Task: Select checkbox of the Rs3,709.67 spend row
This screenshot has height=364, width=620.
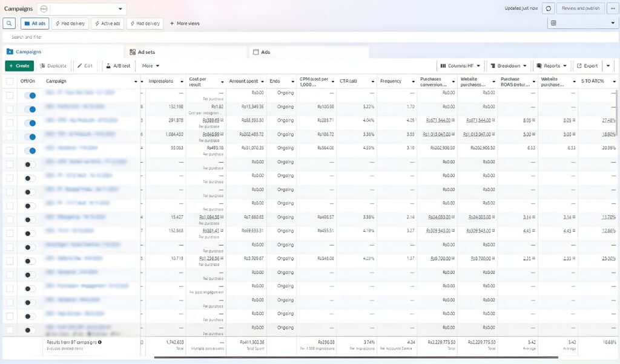Action: 10,261
